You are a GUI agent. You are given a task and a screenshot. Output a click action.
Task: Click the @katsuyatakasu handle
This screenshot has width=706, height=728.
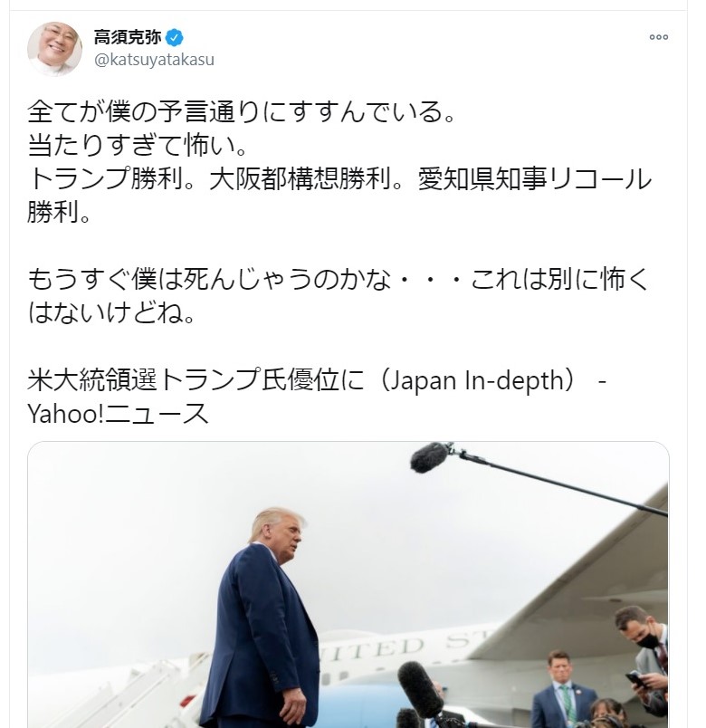(x=154, y=60)
